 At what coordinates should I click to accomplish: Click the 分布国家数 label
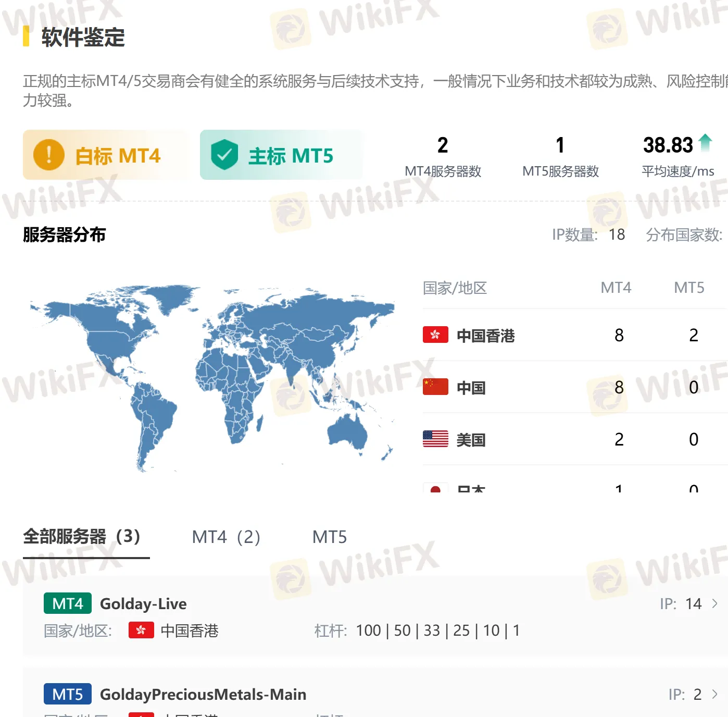(x=684, y=234)
